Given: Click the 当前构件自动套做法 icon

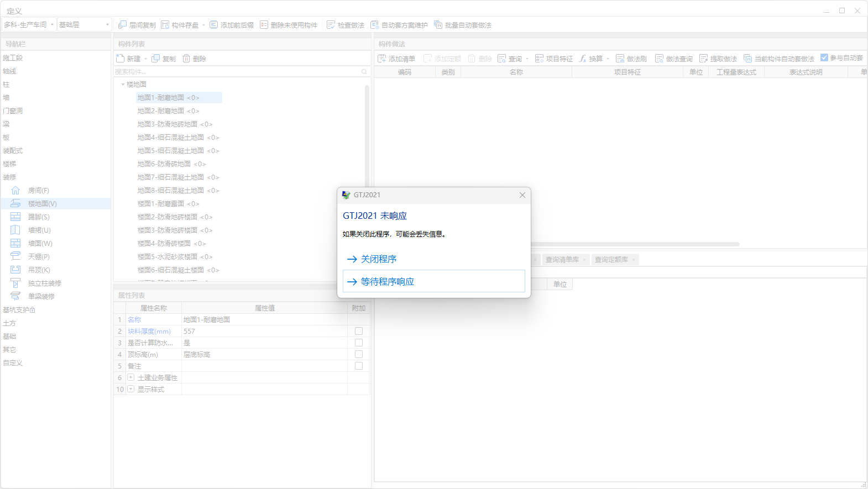Looking at the screenshot, I should coord(748,59).
